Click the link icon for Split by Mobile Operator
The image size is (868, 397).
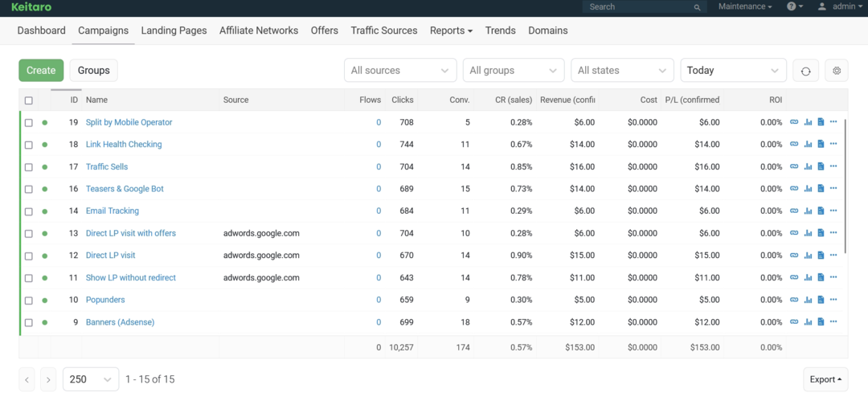[x=794, y=122]
